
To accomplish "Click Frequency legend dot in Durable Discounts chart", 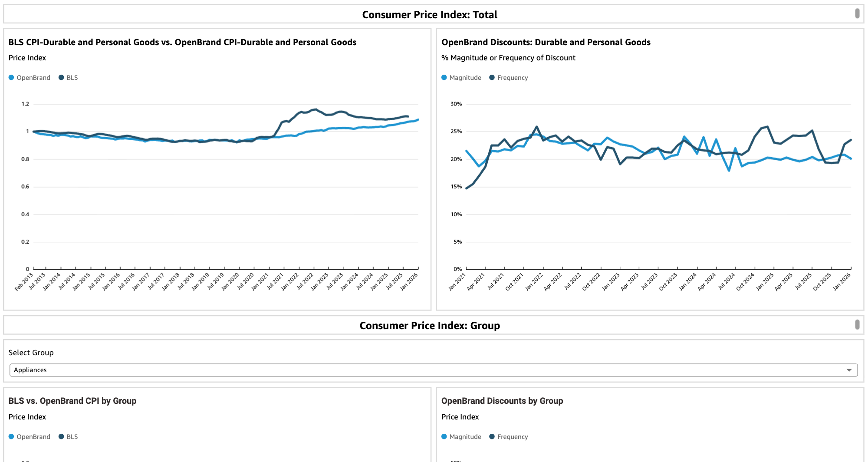I will (492, 78).
